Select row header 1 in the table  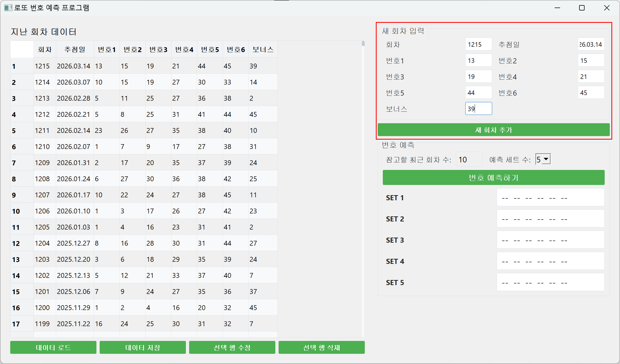tap(22, 66)
